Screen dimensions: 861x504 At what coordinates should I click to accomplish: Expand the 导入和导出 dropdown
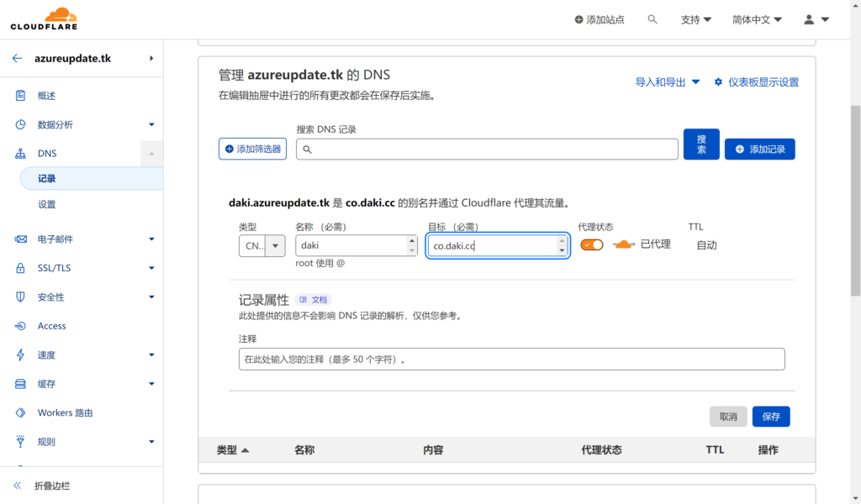(x=668, y=82)
